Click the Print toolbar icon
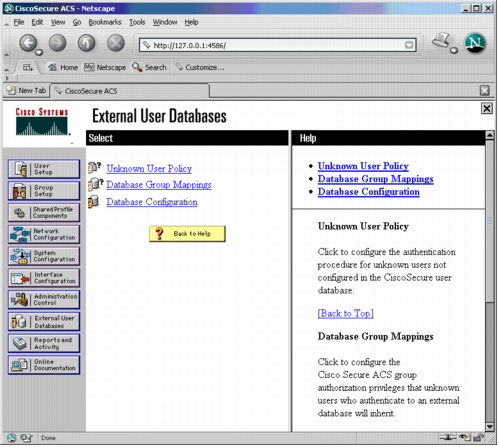 (441, 41)
